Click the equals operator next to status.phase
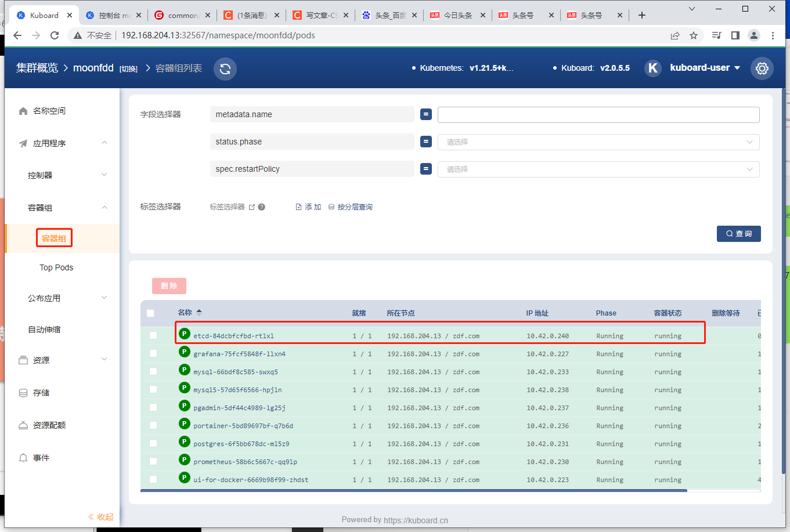The height and width of the screenshot is (532, 790). [426, 142]
